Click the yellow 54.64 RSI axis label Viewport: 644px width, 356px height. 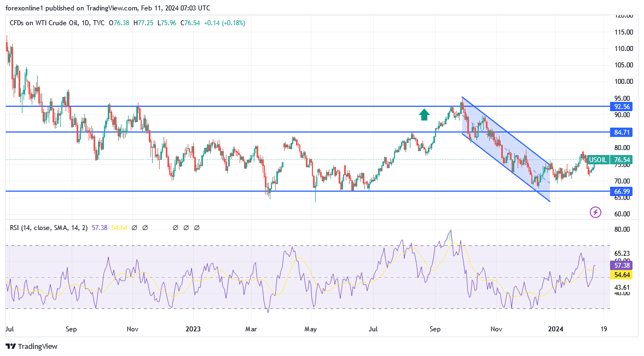click(622, 275)
